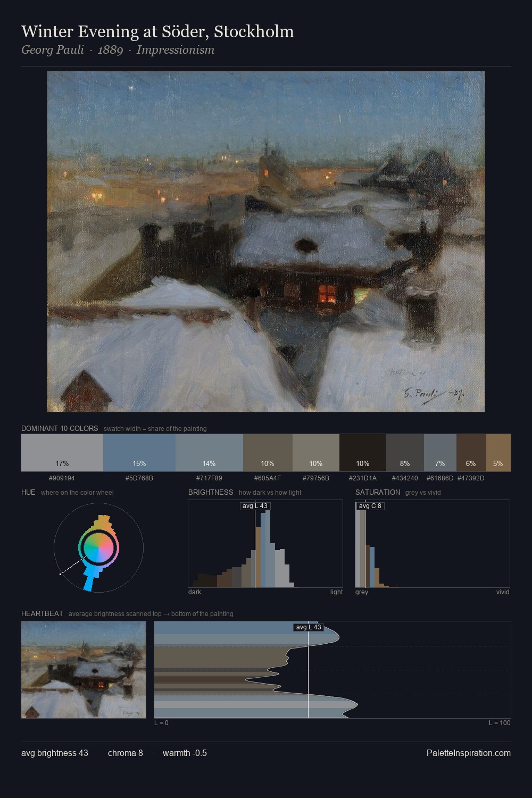
Task: Click the HEARTBEAT section heading
Action: tap(42, 613)
